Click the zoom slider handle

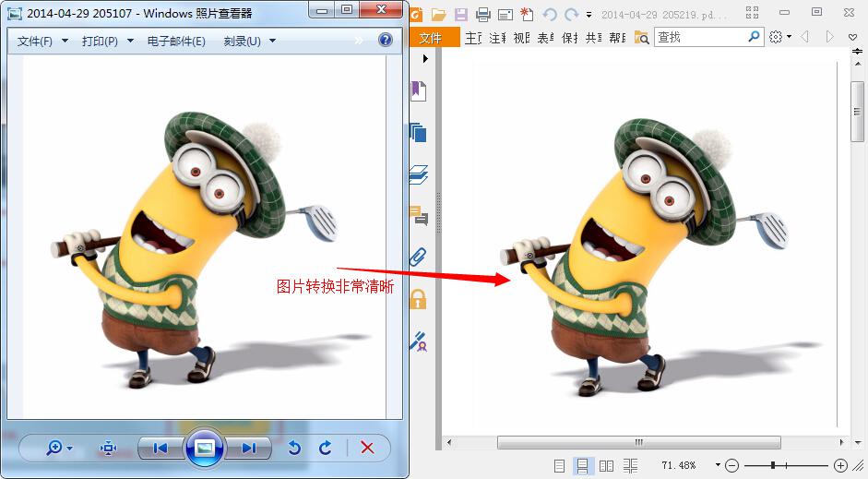click(773, 465)
